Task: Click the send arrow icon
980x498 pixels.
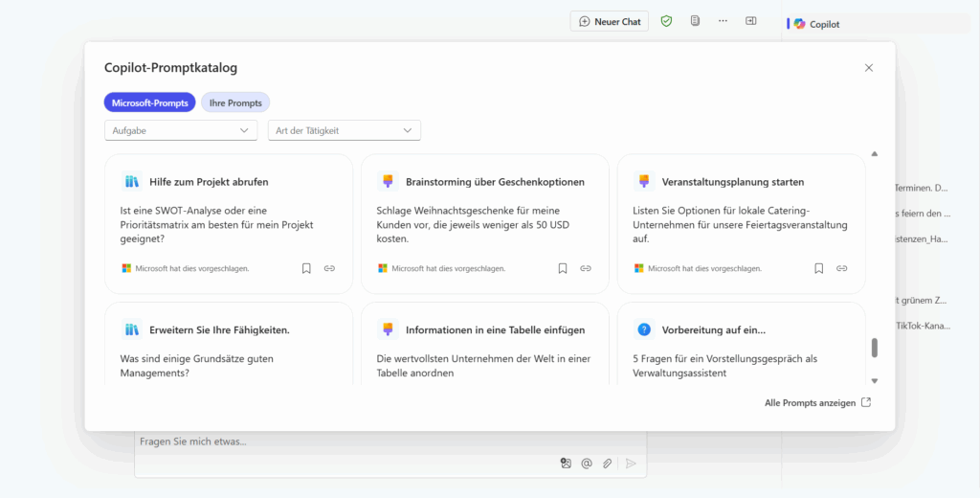Action: [x=632, y=464]
